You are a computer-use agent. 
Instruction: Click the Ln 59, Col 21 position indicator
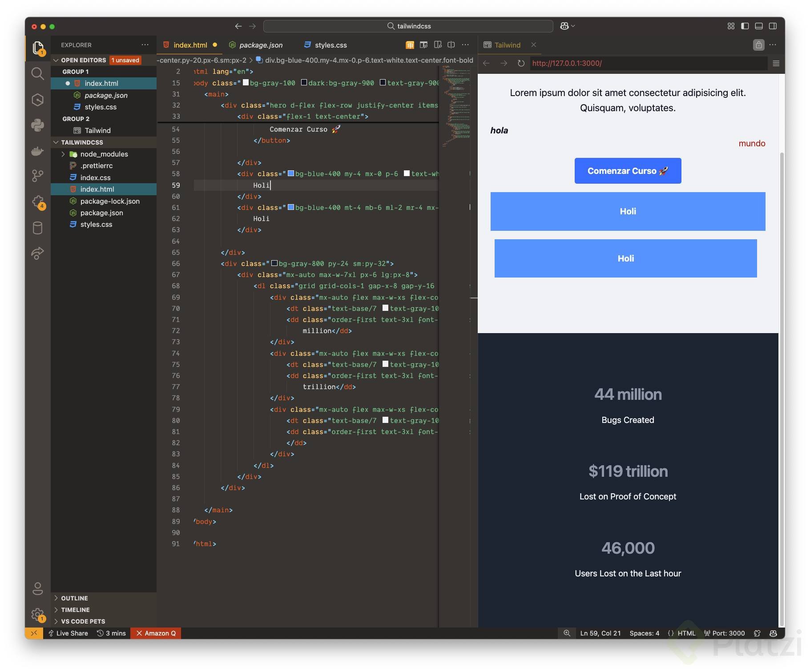[600, 633]
